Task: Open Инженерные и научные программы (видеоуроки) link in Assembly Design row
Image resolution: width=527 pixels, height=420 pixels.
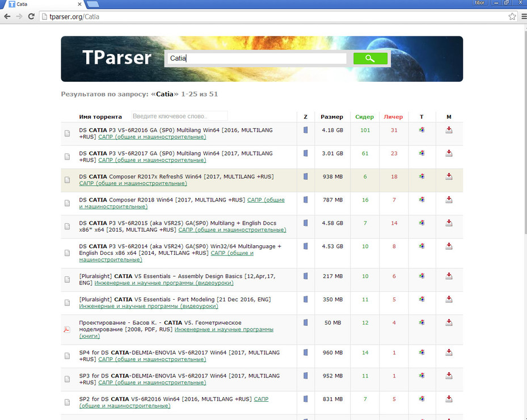Action: pyautogui.click(x=164, y=283)
